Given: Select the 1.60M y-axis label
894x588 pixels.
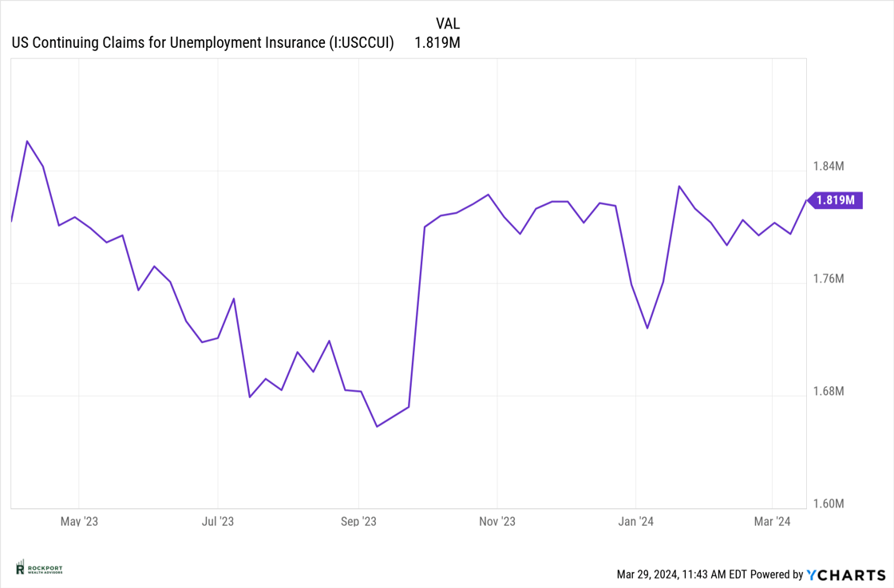Looking at the screenshot, I should tap(829, 504).
